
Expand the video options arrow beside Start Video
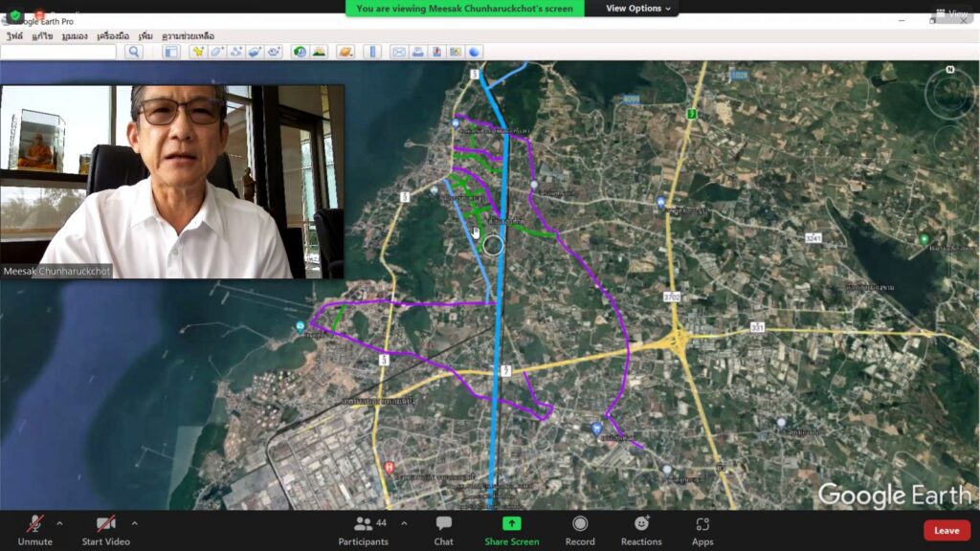[134, 523]
